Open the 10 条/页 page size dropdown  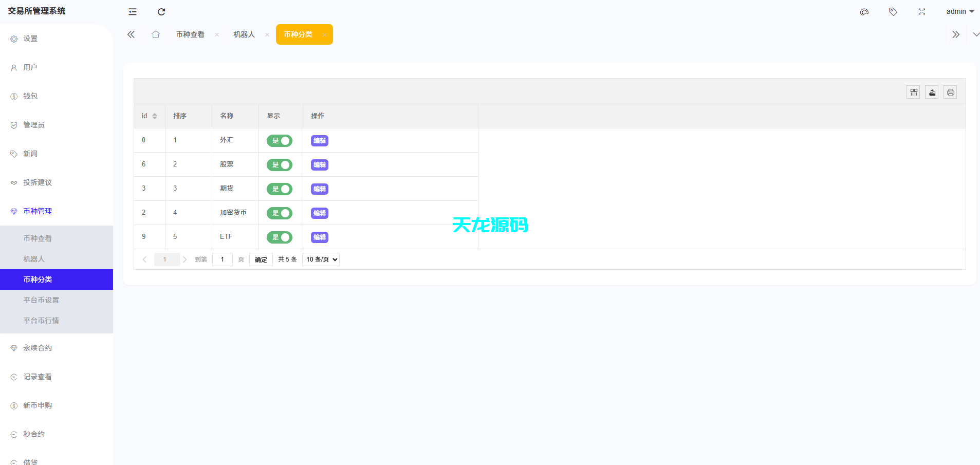(321, 259)
